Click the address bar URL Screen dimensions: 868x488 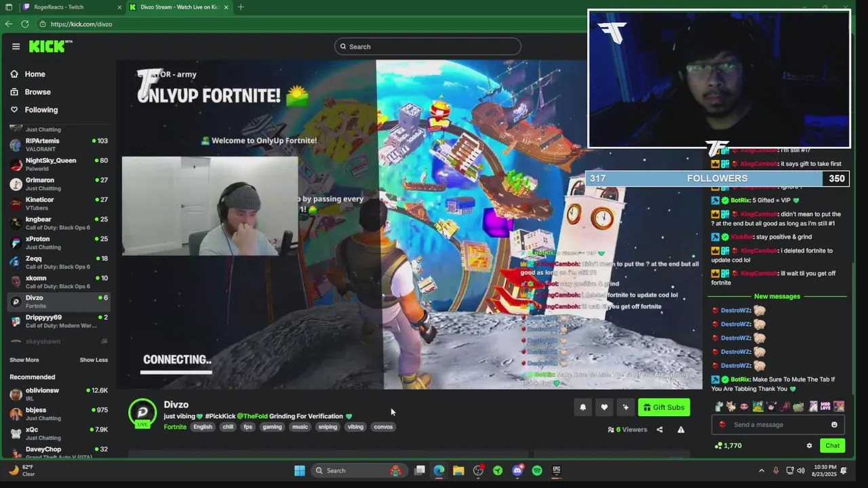pos(81,24)
